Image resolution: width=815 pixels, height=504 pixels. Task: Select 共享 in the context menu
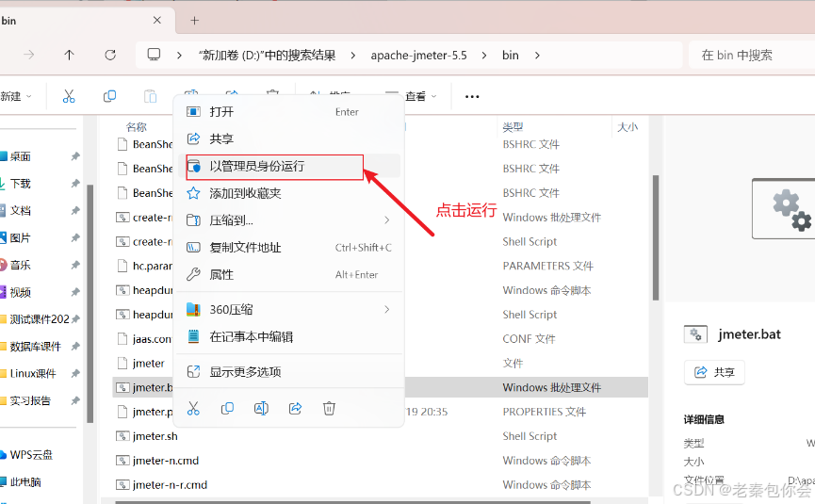coord(289,138)
